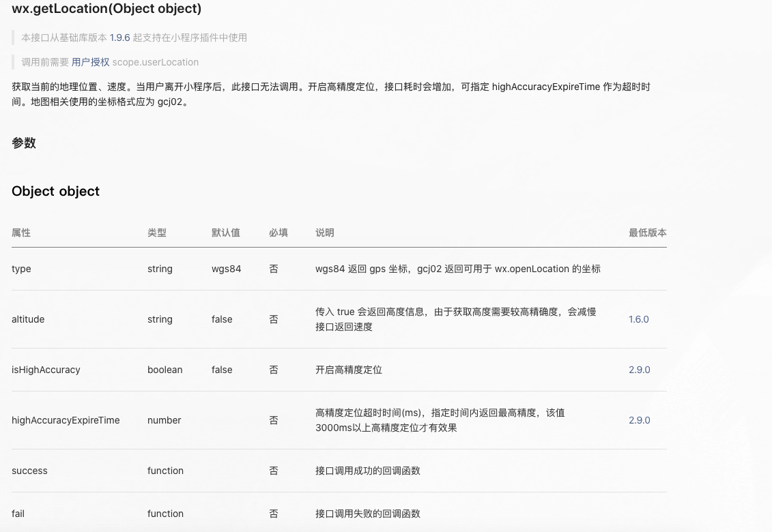Open the 1.9.6 base library version link
Screen dimensions: 772x532
click(x=120, y=38)
